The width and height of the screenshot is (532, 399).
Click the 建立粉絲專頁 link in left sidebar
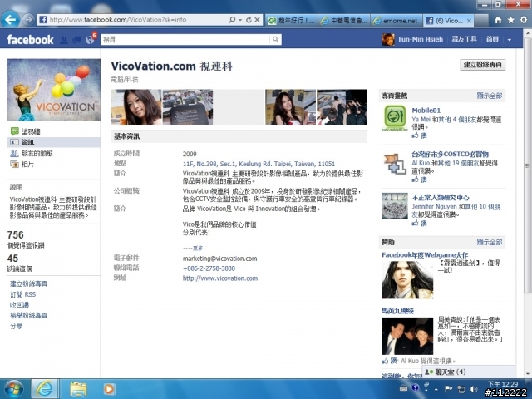tap(29, 283)
